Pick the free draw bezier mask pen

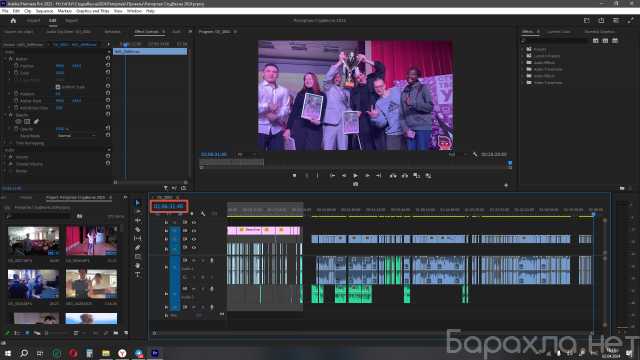pos(36,122)
